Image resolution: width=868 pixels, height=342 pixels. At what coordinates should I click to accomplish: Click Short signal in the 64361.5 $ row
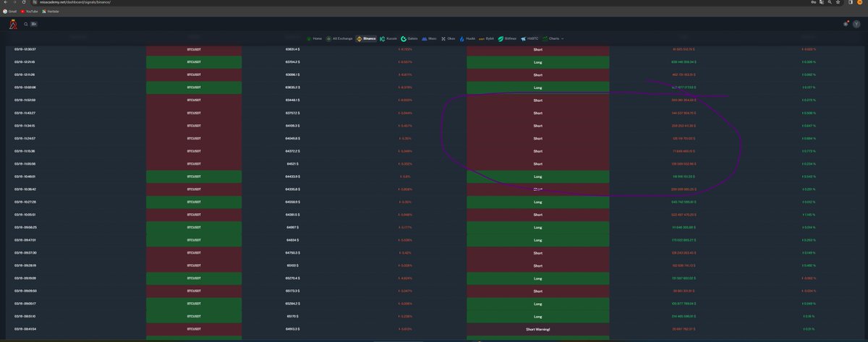tap(538, 214)
